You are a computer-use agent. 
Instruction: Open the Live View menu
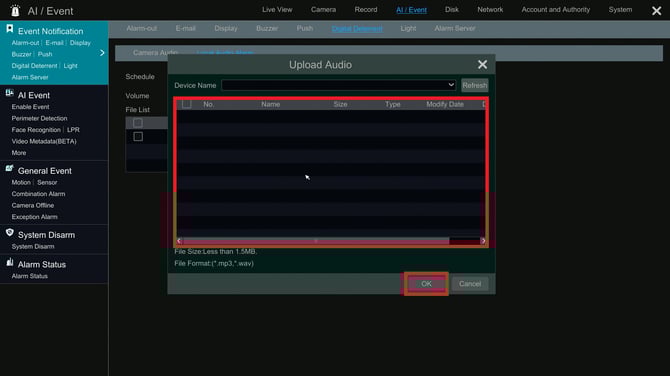pyautogui.click(x=277, y=9)
